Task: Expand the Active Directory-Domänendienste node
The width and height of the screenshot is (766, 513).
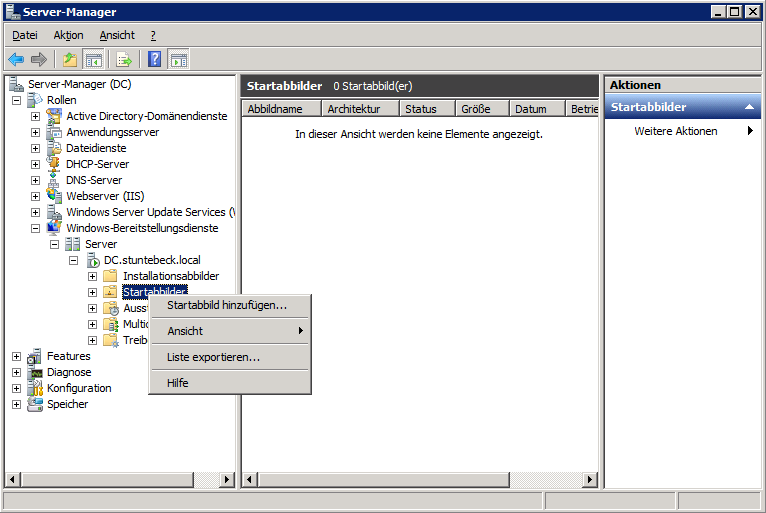Action: coord(35,116)
